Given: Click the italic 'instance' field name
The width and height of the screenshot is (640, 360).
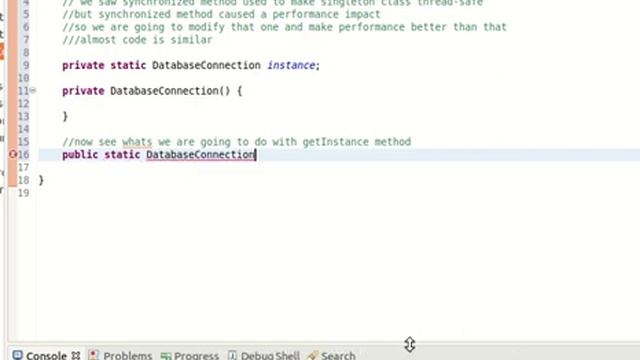Looking at the screenshot, I should point(291,65).
